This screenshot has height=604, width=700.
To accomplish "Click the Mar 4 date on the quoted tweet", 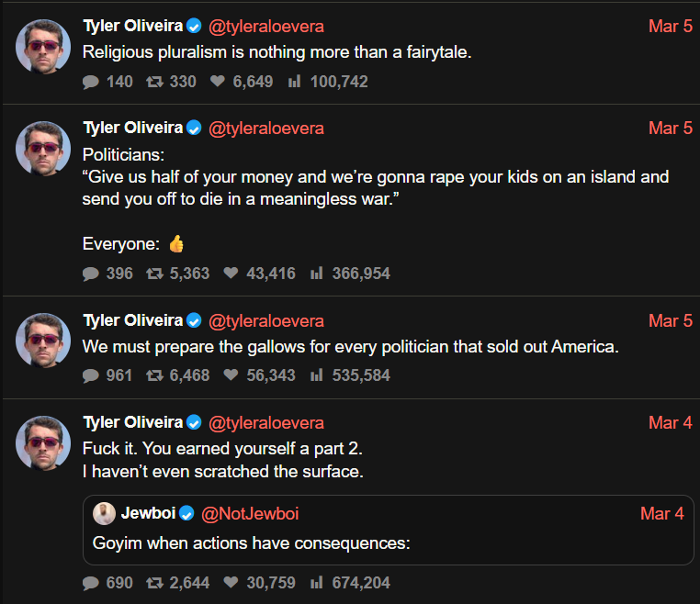I will click(661, 514).
